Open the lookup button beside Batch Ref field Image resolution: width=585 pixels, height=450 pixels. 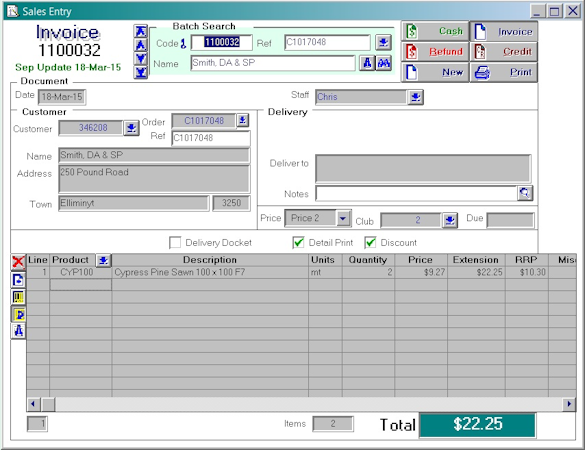point(383,42)
